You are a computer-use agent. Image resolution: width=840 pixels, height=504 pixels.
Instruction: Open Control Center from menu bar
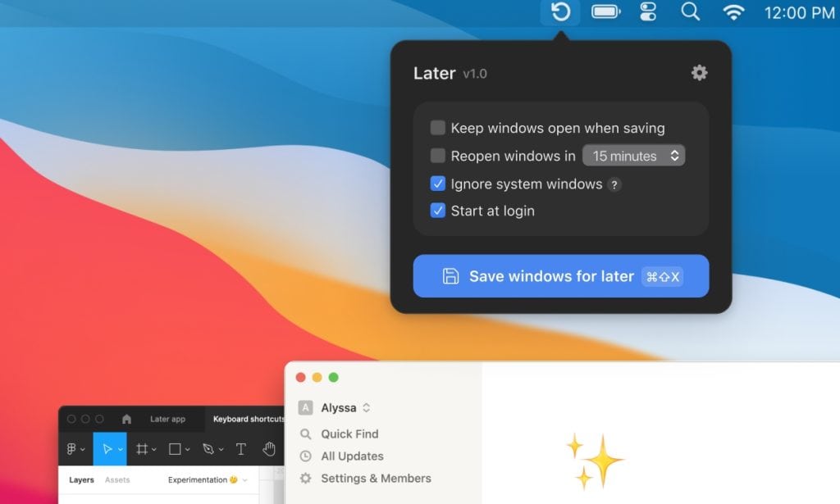point(648,11)
